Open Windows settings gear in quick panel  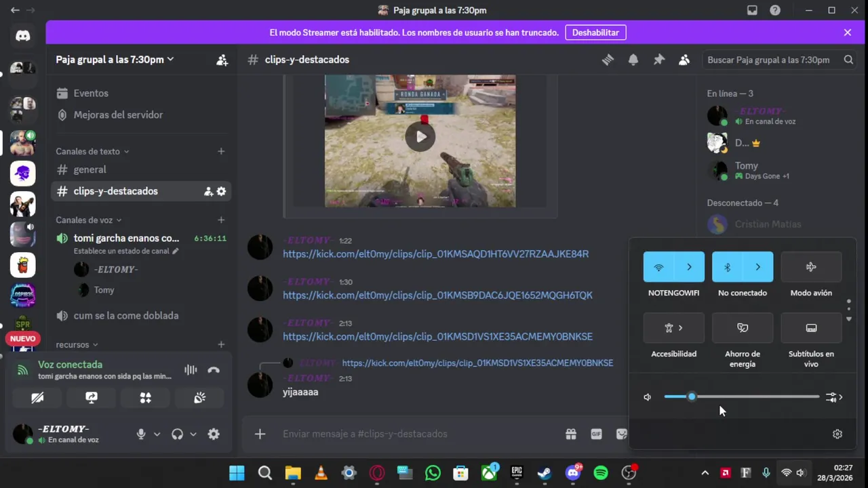837,434
